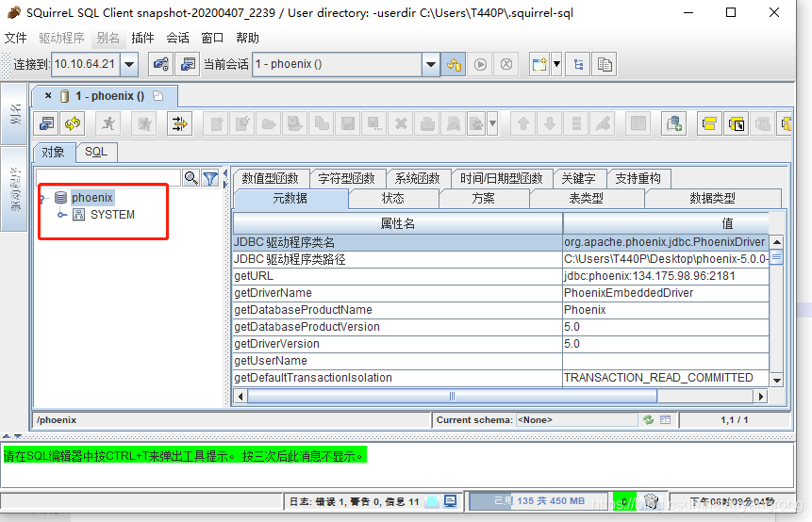Click the X delete icon in session toolbar
The width and height of the screenshot is (812, 522).
[x=401, y=123]
